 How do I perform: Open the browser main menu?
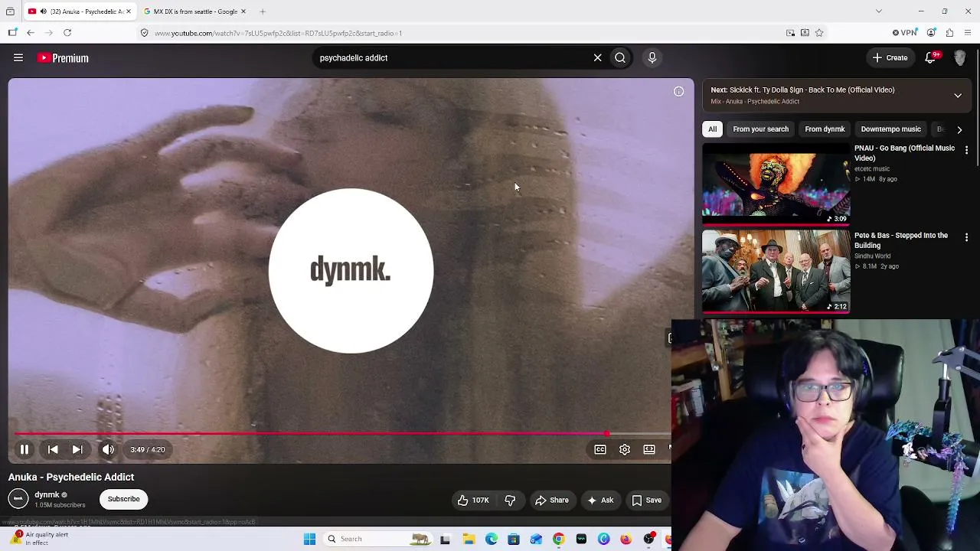(968, 33)
